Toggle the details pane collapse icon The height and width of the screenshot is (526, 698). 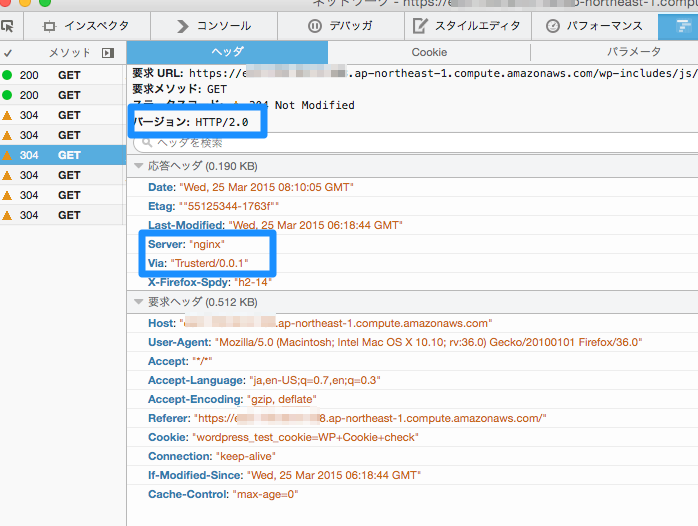108,53
